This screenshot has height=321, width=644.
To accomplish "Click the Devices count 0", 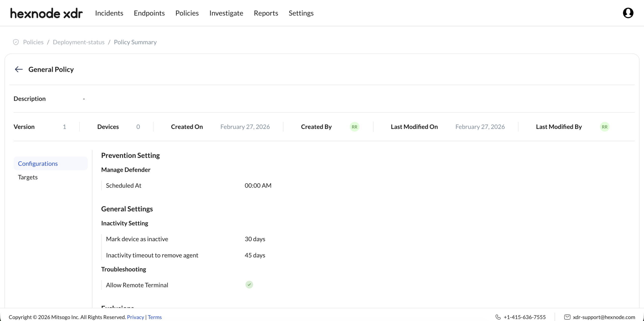I will [x=138, y=127].
